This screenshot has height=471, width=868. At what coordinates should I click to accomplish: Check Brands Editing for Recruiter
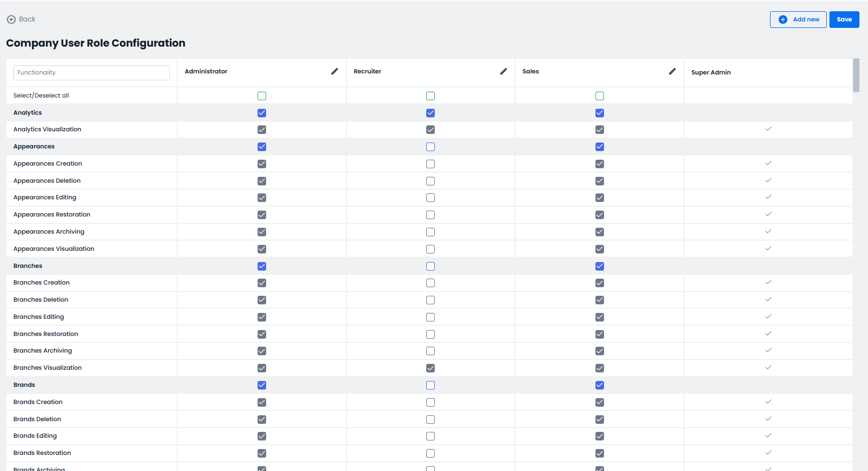431,436
